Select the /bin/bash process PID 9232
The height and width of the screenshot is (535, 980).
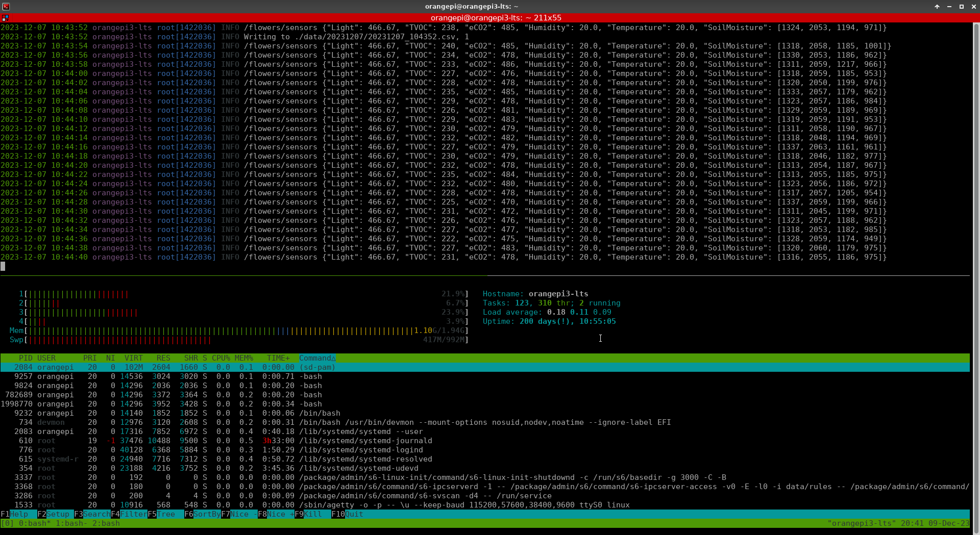[485, 413]
